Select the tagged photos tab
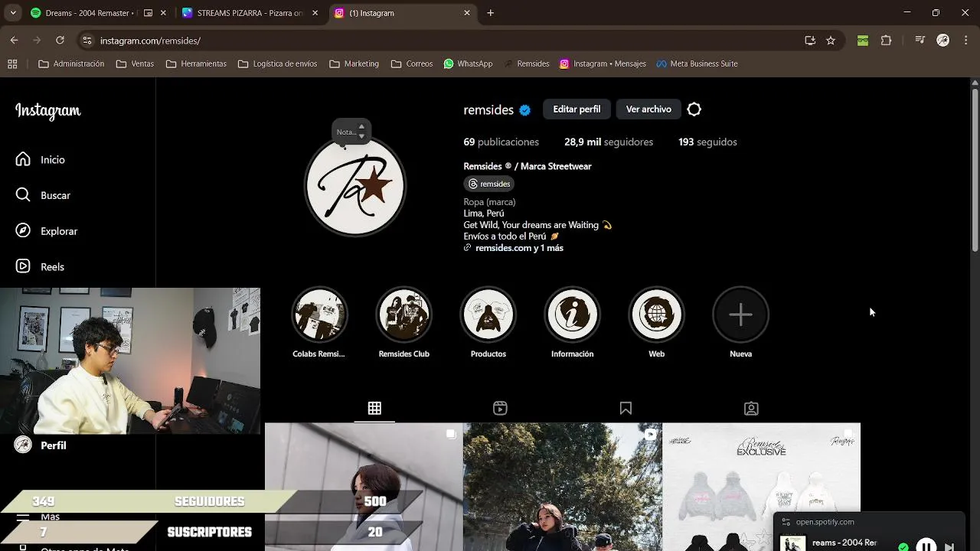980x551 pixels. (751, 409)
